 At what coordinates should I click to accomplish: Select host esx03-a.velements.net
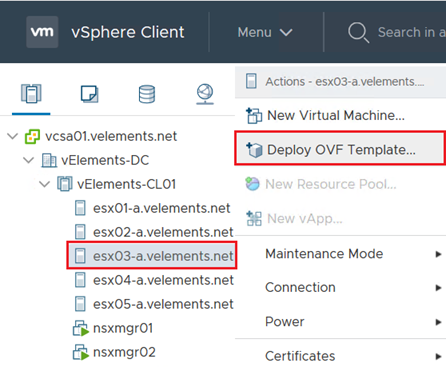pyautogui.click(x=163, y=256)
